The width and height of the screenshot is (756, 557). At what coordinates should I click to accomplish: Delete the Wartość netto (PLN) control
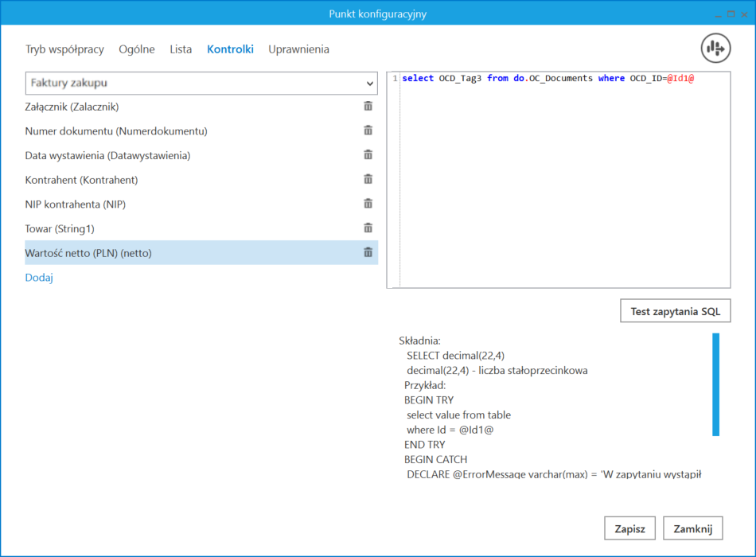(368, 252)
